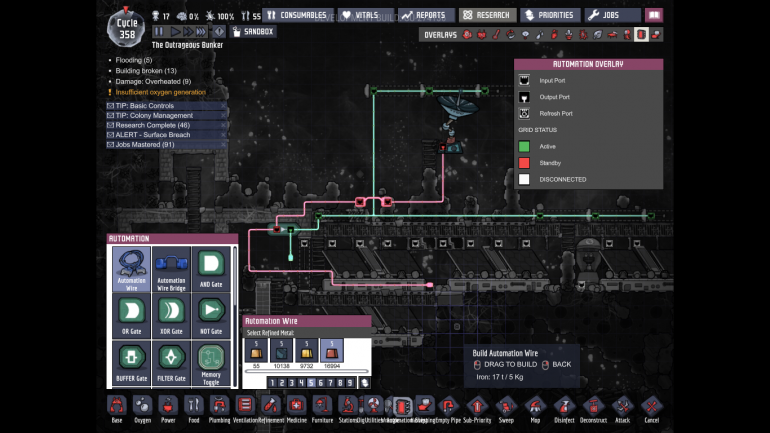Toggle the Oxygen overlay

467,35
